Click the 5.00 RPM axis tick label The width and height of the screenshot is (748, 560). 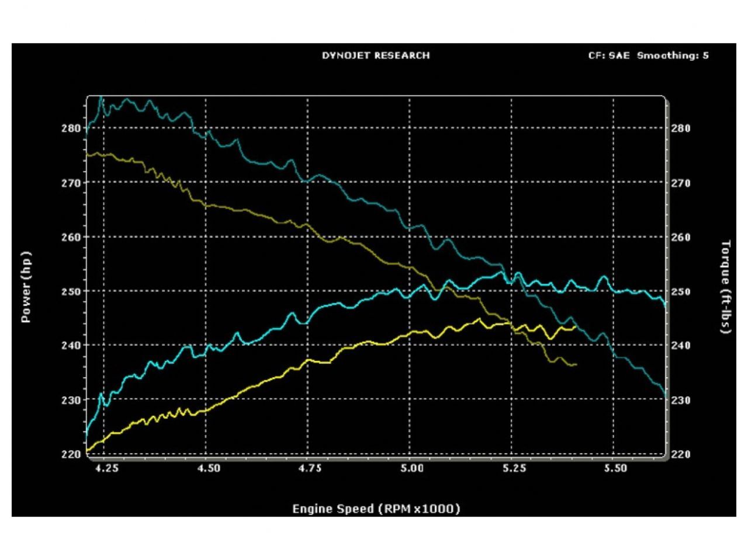412,468
